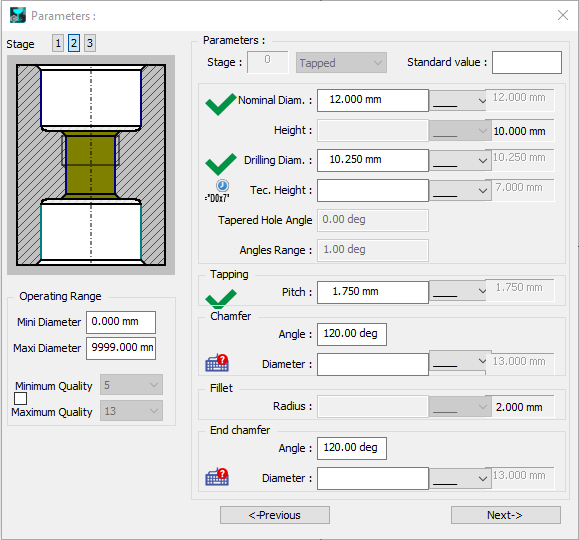Click the green checkmark beside Drilling Diam.

point(220,164)
